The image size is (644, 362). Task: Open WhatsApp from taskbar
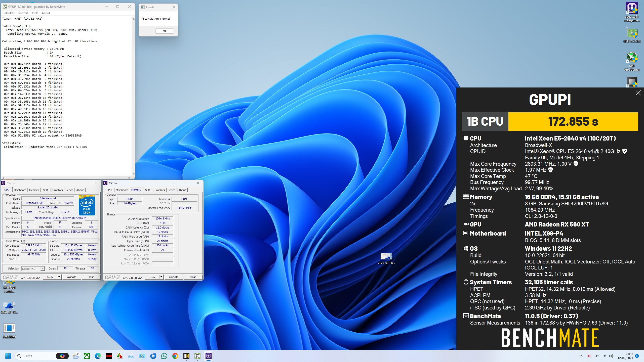pyautogui.click(x=164, y=356)
